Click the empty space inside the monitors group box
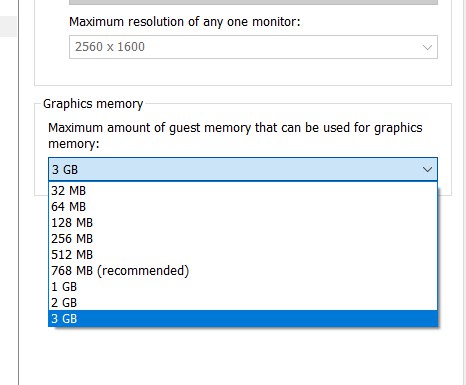This screenshot has width=466, height=385. (243, 72)
